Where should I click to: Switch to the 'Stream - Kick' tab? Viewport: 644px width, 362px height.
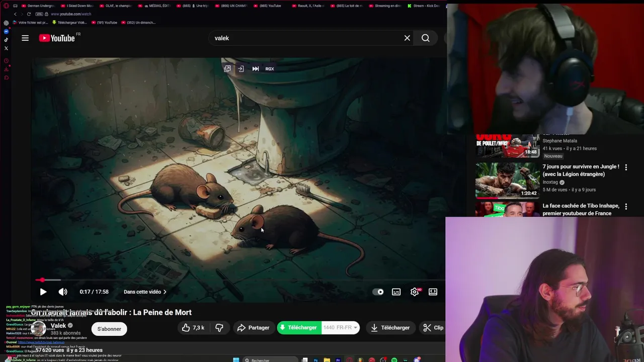coord(424,6)
